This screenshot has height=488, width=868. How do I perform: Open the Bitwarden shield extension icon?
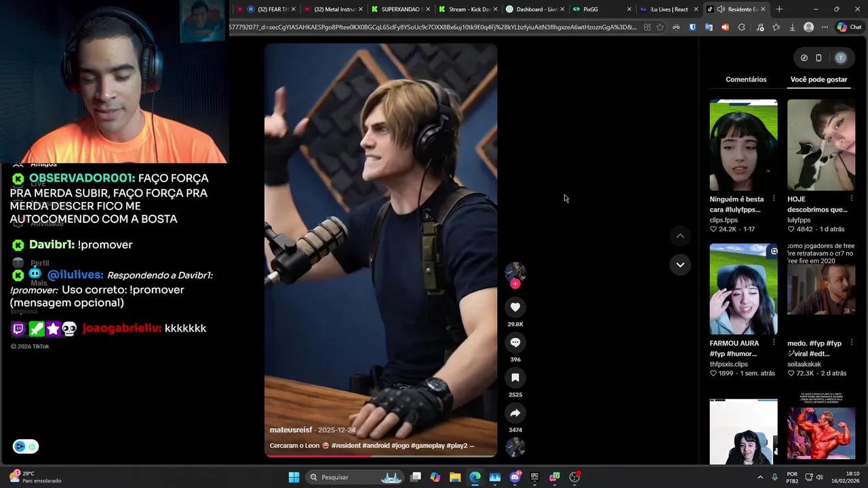(692, 27)
